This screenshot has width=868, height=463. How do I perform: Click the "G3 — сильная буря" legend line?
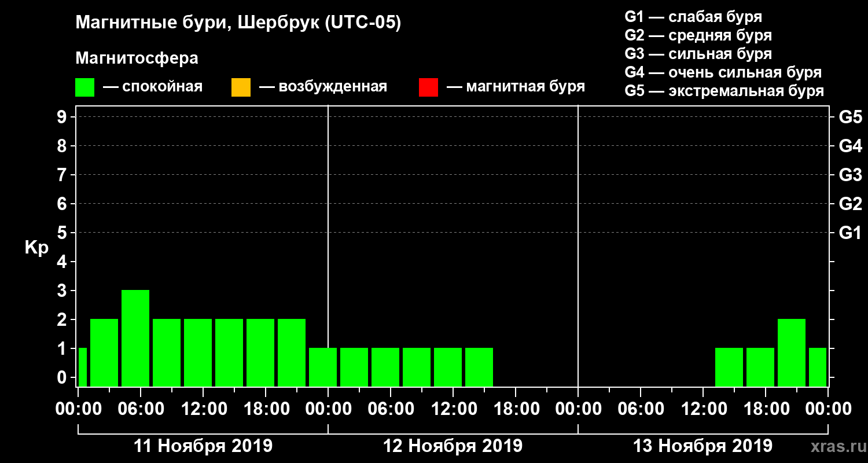[x=698, y=54]
